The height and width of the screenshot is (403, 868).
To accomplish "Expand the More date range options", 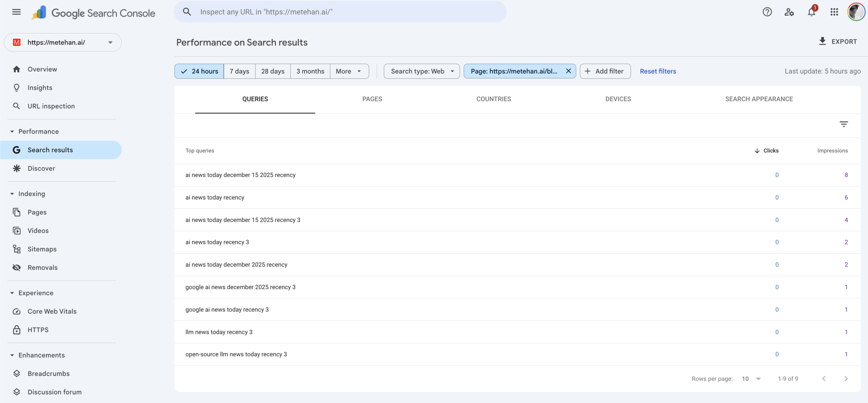I will 349,71.
